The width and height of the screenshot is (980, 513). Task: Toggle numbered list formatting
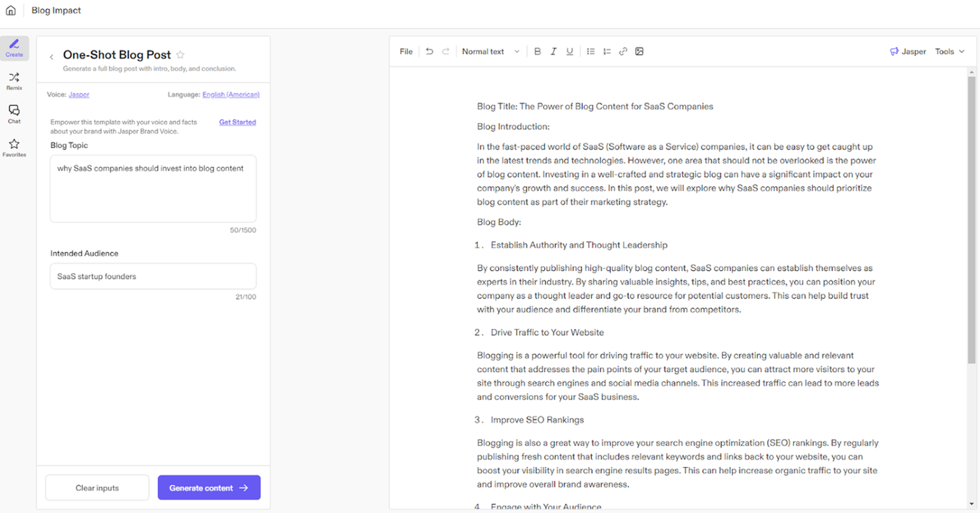pyautogui.click(x=607, y=51)
